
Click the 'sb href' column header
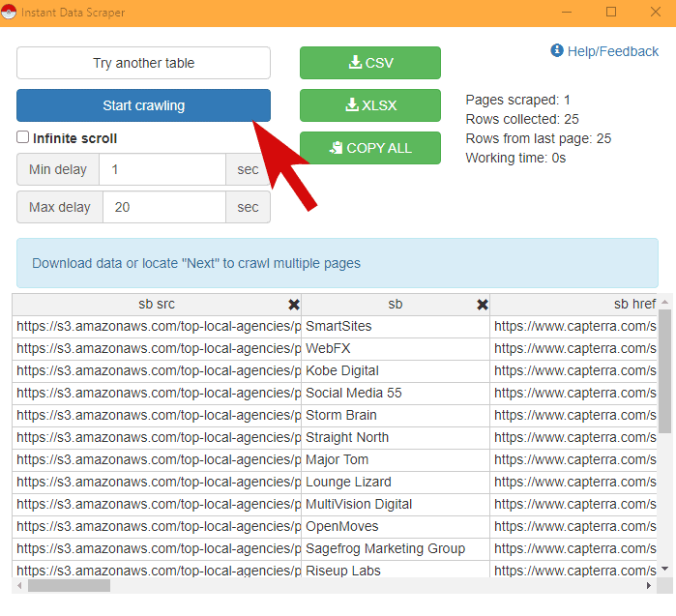tap(573, 305)
